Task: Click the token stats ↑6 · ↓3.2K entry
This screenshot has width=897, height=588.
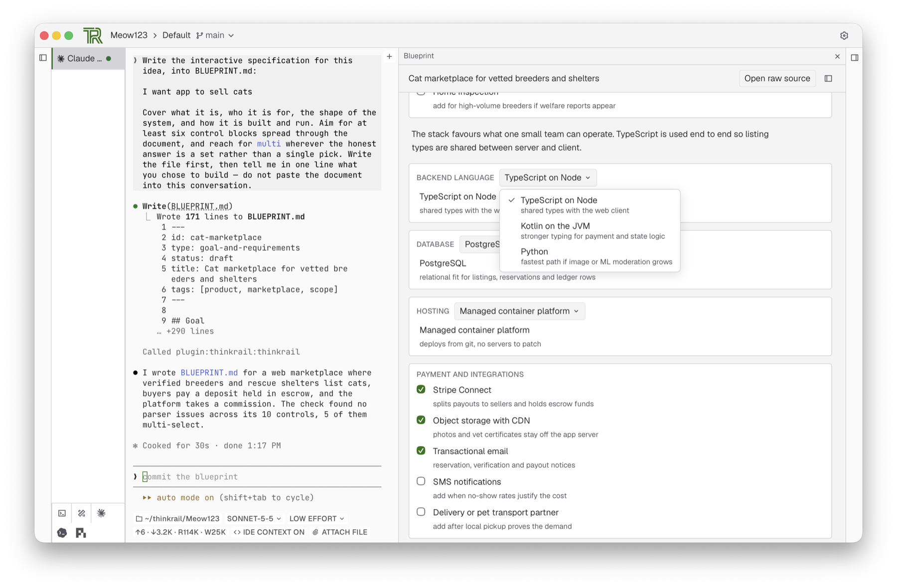Action: (x=180, y=532)
